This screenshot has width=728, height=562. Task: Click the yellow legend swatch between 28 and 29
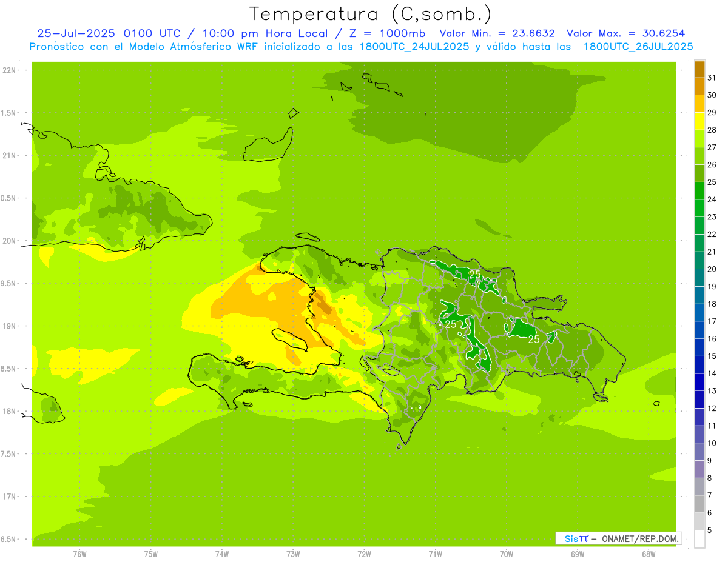coord(699,122)
